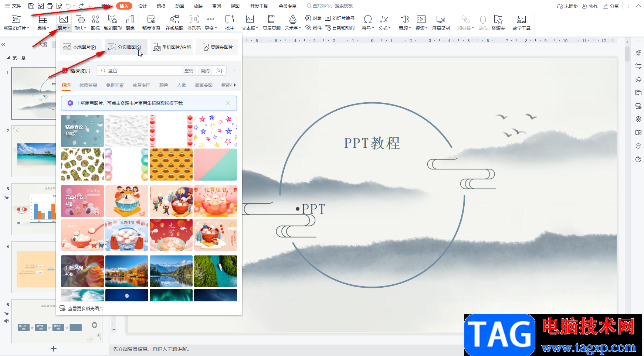Insert 日期和时间 date and time
644x356 pixels.
point(340,28)
